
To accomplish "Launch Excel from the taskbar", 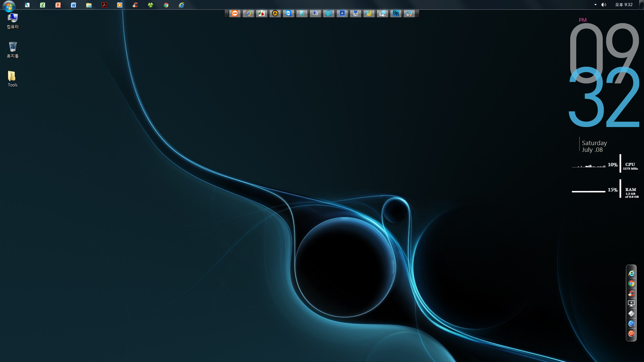I will tap(43, 5).
